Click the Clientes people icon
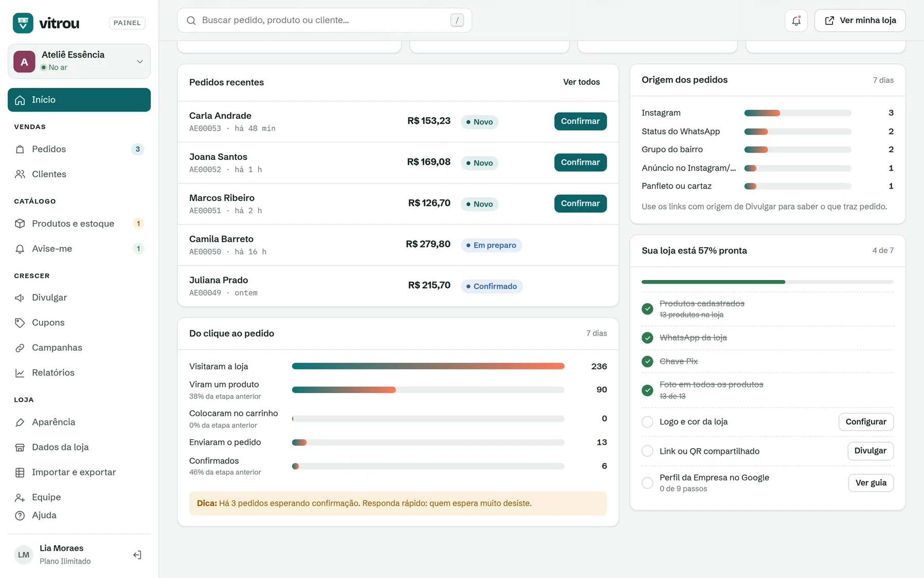 [x=20, y=174]
